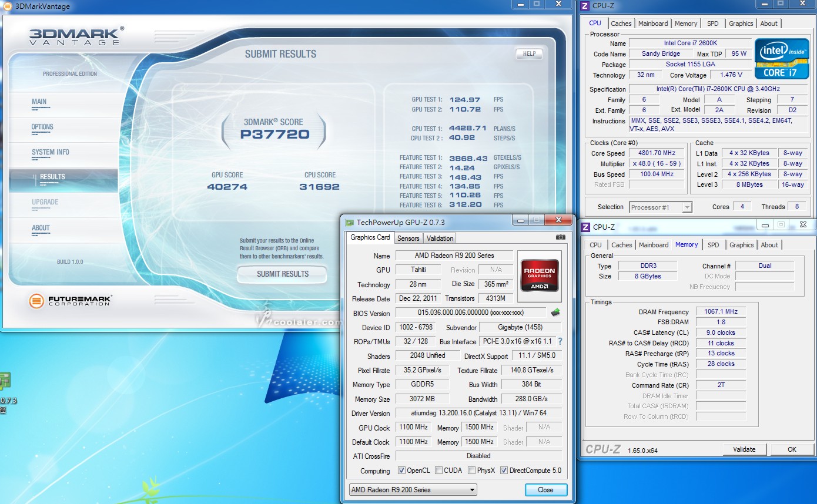Click the GPU name field AMD Radeon R9 200 Series
Image resolution: width=817 pixels, height=504 pixels.
454,256
